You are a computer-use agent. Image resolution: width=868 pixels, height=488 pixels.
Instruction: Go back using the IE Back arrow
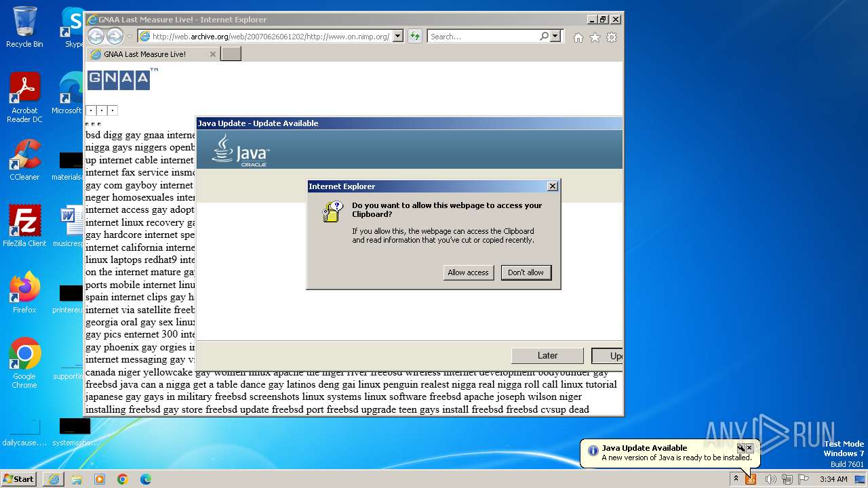point(96,36)
